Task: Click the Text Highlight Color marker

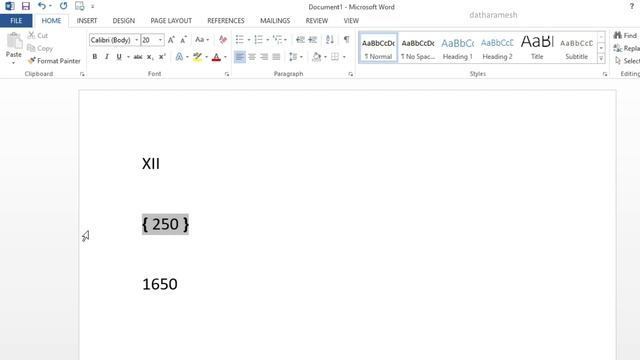Action: point(198,57)
